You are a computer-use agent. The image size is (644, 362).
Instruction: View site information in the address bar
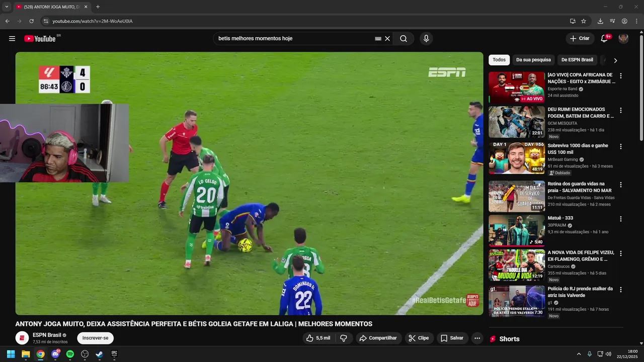(45, 21)
